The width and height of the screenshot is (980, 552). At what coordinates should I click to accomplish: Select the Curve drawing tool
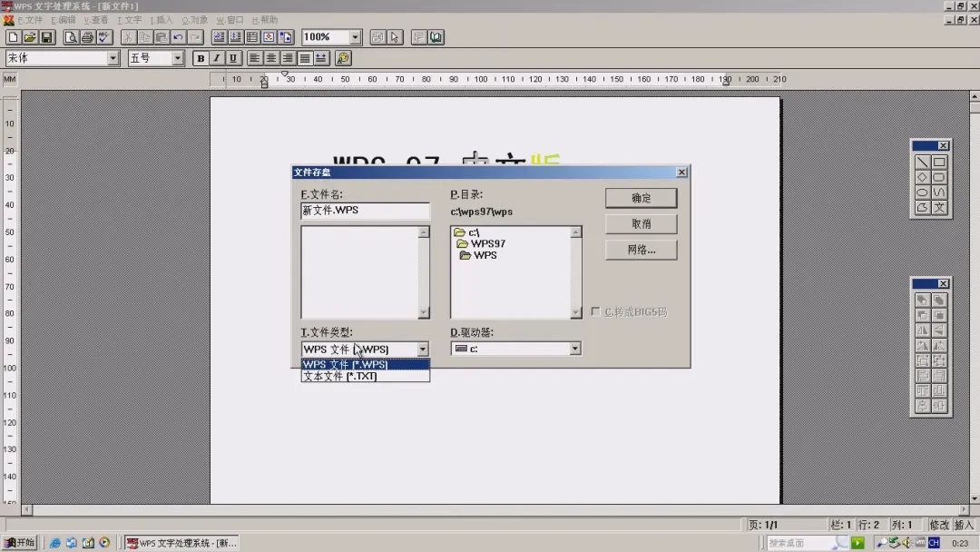[939, 192]
